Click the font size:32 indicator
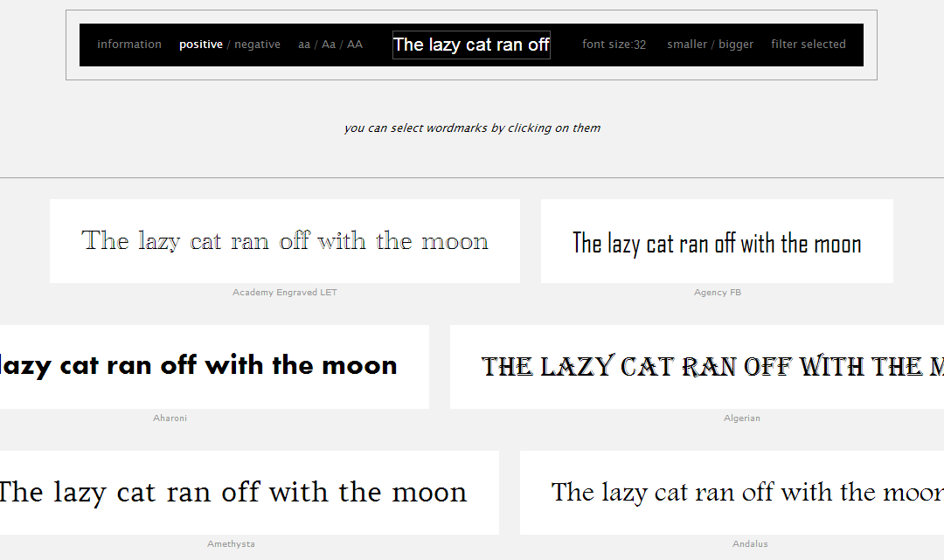 (x=614, y=45)
